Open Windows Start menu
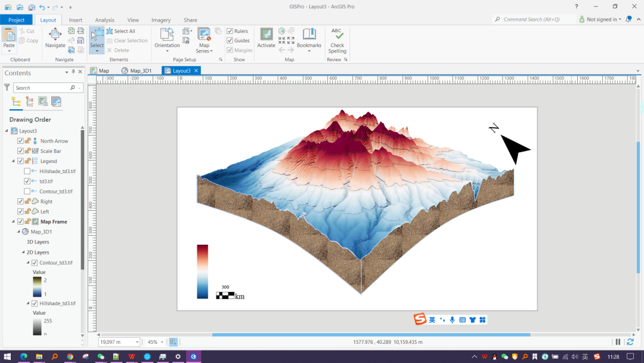Viewport: 644px width, 363px height. coord(7,356)
